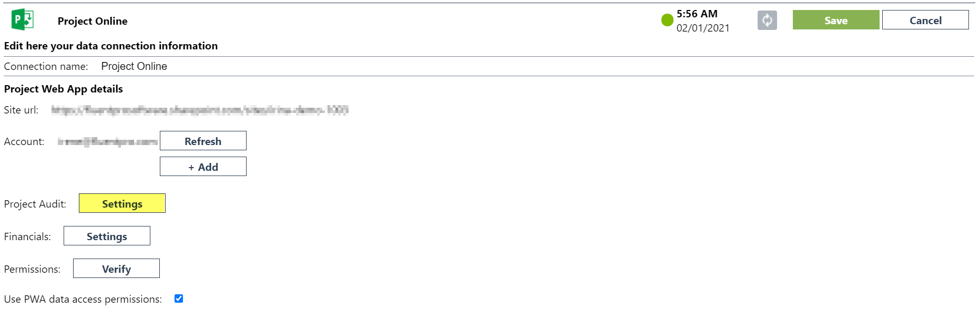Click the Edit here your data connection heading
The width and height of the screenshot is (980, 309).
click(x=111, y=46)
